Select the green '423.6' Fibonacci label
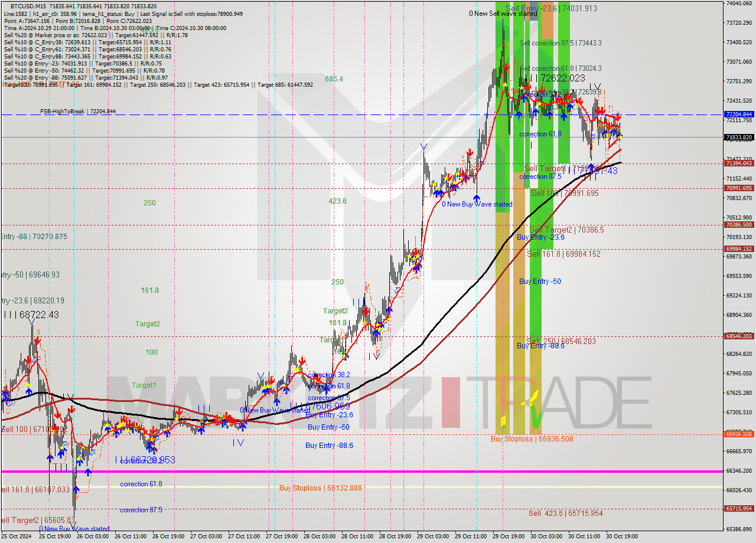 click(337, 201)
